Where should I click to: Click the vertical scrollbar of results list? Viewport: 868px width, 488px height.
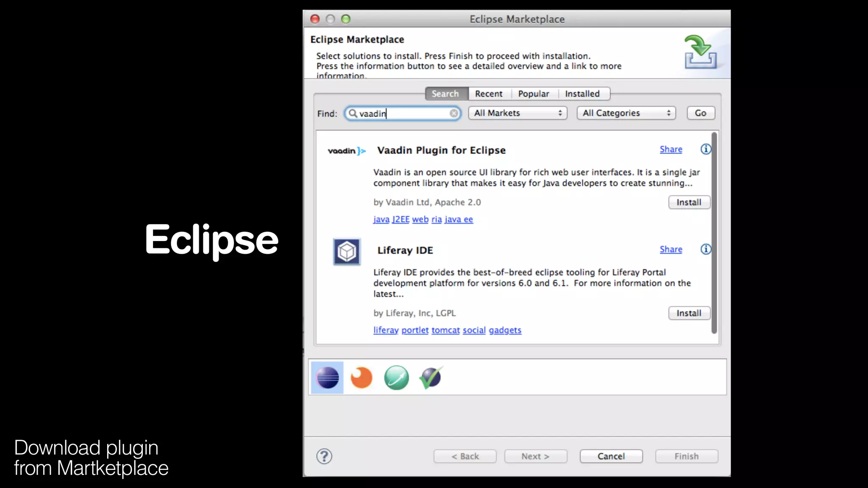[x=714, y=233]
